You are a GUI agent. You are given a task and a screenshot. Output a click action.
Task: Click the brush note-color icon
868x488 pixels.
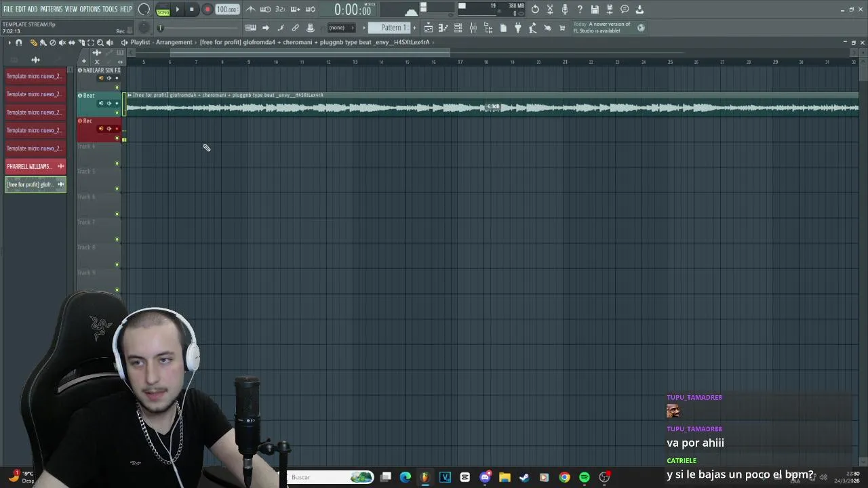(x=281, y=28)
